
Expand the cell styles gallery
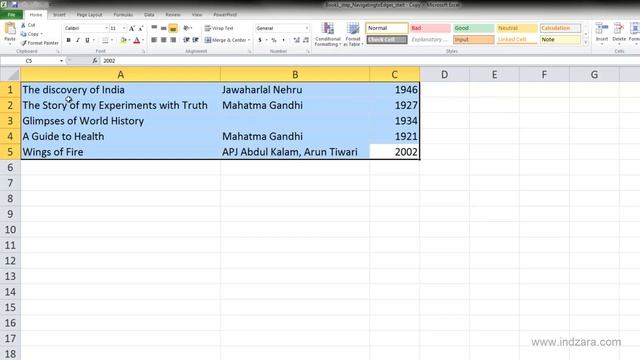click(586, 42)
